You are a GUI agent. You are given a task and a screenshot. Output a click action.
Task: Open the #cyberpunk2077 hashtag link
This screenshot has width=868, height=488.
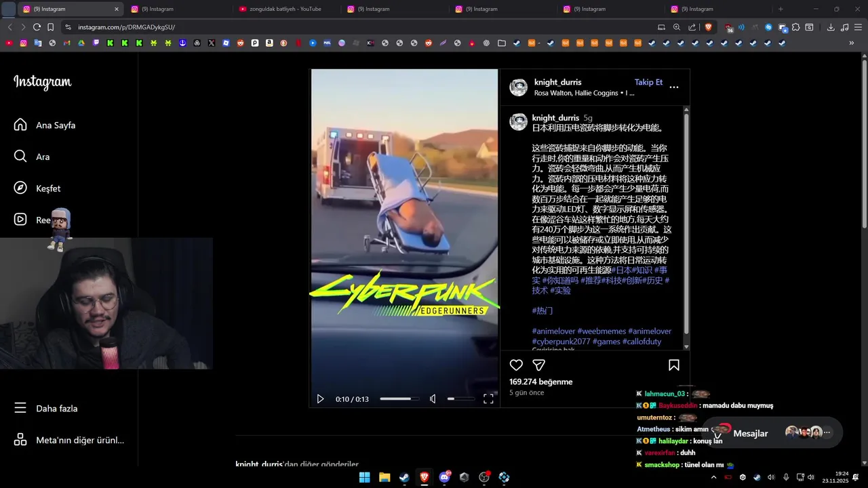[x=561, y=342]
